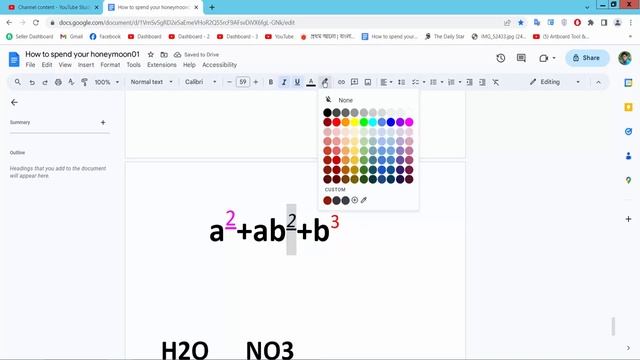Open the checklist dropdown

[424, 82]
